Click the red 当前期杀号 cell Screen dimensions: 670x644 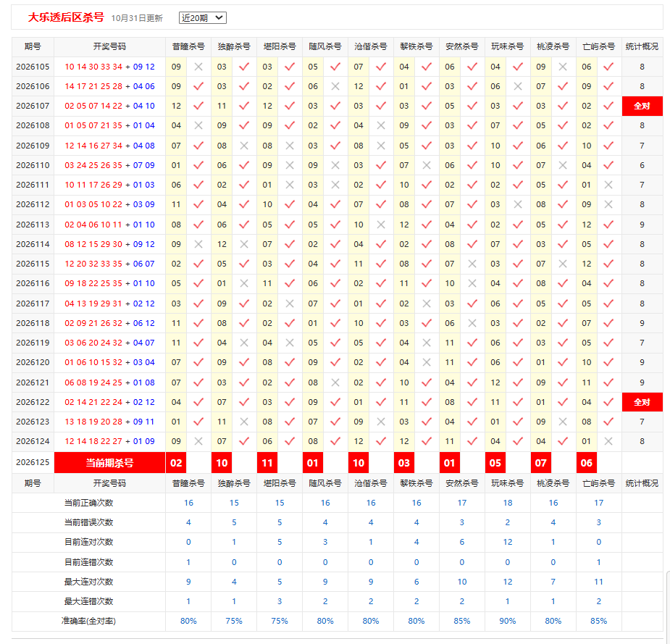pyautogui.click(x=110, y=463)
